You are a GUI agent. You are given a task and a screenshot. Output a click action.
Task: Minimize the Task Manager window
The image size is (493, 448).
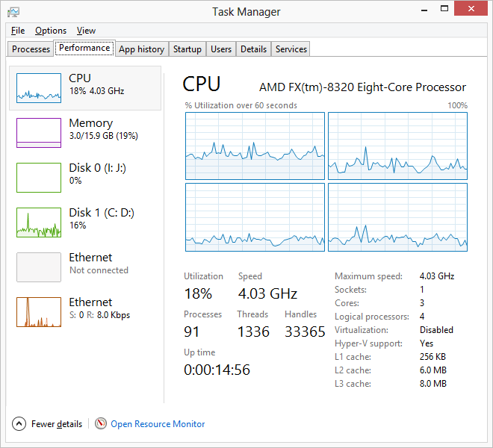(424, 9)
